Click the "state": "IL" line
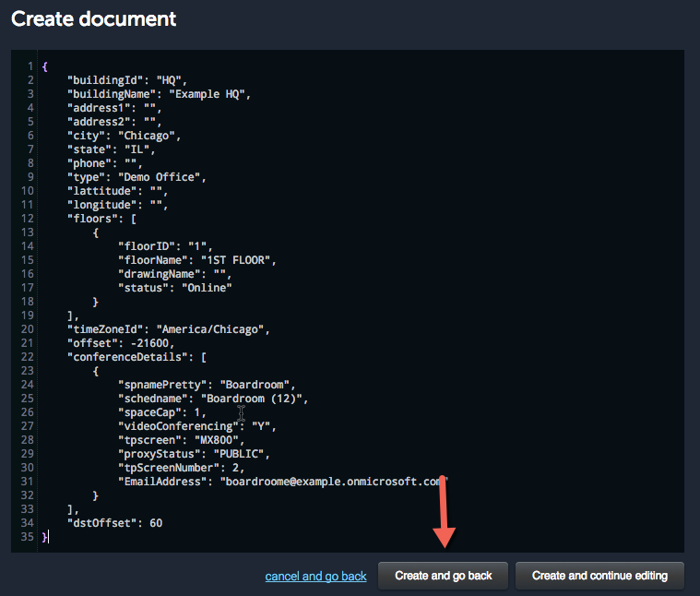Image resolution: width=700 pixels, height=596 pixels. click(112, 149)
